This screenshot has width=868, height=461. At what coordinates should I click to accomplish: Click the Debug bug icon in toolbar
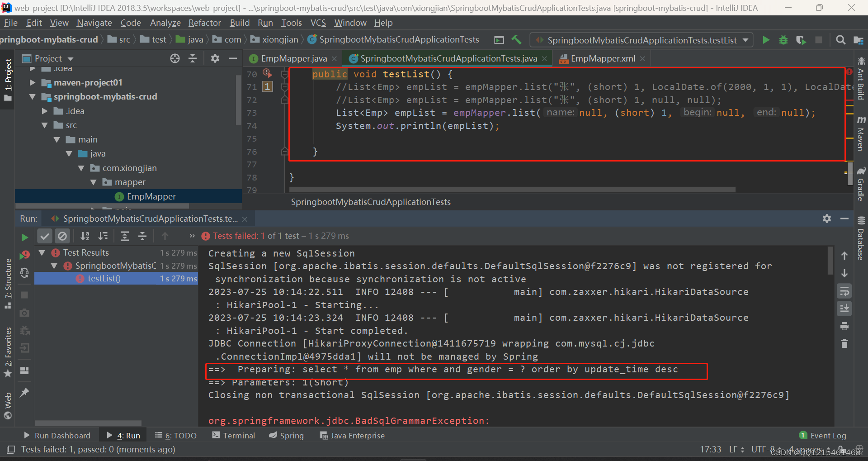(783, 40)
